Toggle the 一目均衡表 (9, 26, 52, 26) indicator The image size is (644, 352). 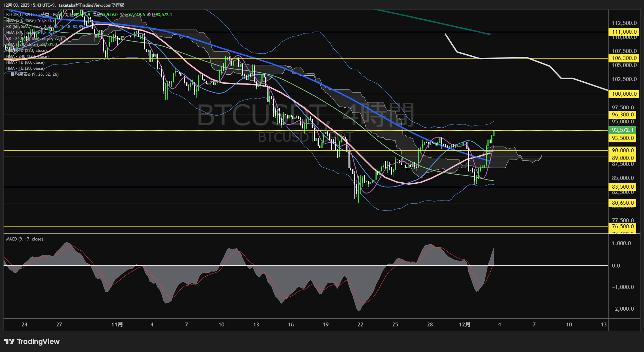pos(32,74)
